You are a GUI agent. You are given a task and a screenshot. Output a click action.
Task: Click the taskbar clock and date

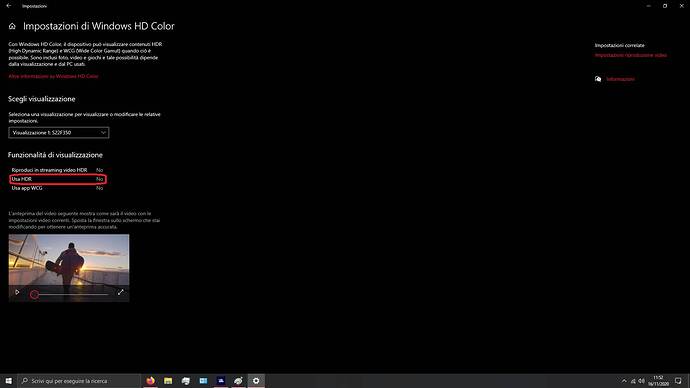click(658, 381)
